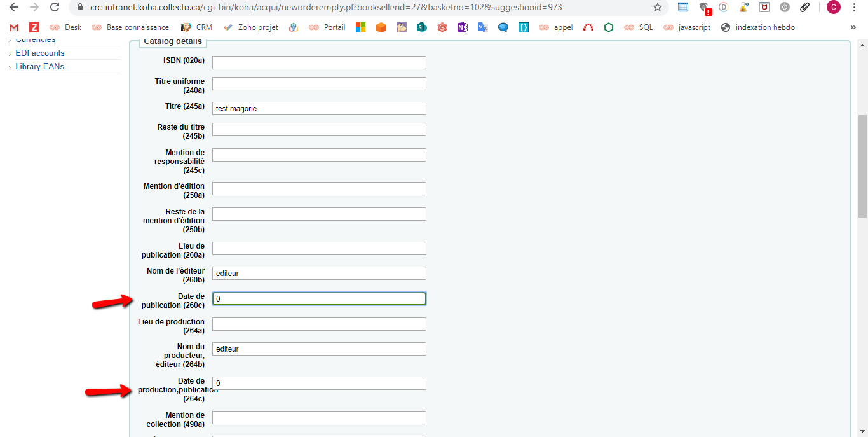Open the Zoho projet bookmark

point(251,27)
